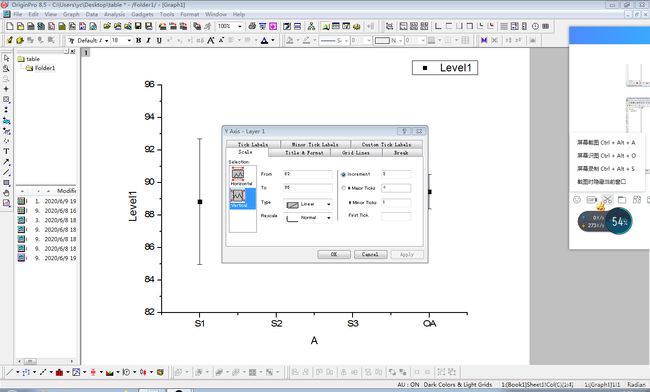650x392 pixels.
Task: Open the Analysis menu
Action: click(114, 14)
